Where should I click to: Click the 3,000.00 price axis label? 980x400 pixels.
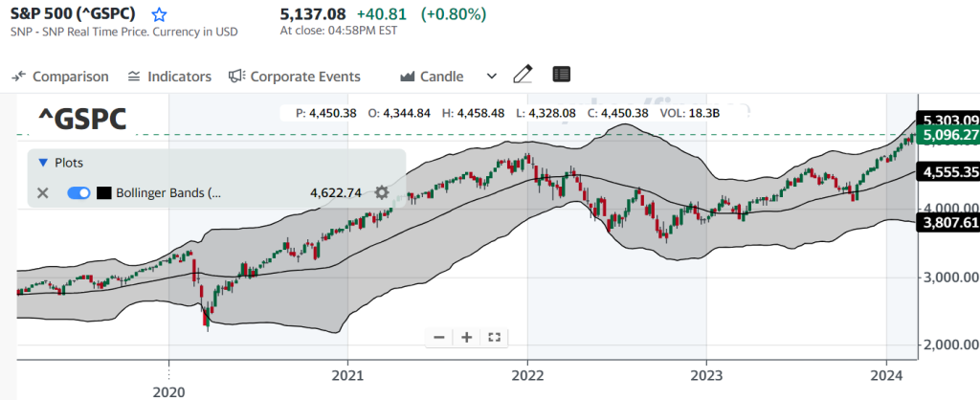coord(950,277)
